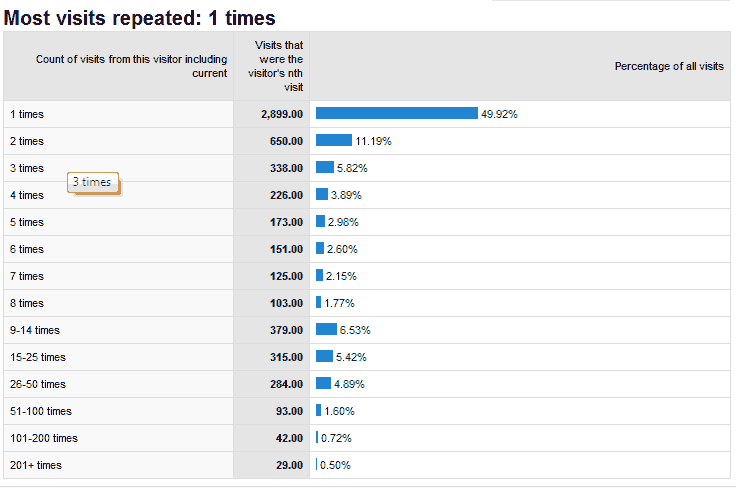Screen dimensions: 736x488
Task: Click the 29.00 visits value
Action: 289,465
